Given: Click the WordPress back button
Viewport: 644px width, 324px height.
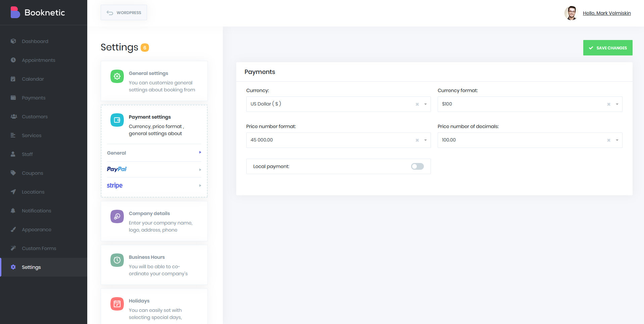Looking at the screenshot, I should click(124, 12).
